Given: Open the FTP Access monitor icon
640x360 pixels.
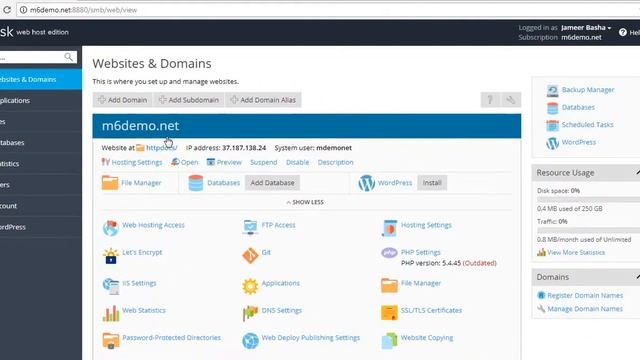Looking at the screenshot, I should click(250, 227).
